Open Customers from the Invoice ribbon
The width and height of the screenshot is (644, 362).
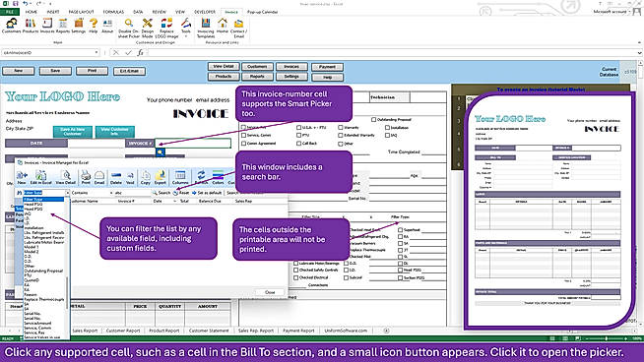pos(11,26)
